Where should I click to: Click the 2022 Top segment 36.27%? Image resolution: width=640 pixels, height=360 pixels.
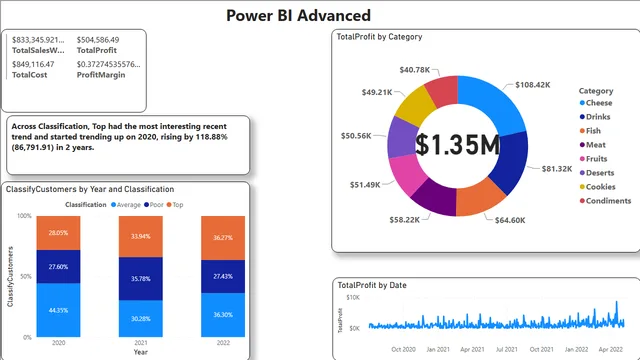[223, 238]
